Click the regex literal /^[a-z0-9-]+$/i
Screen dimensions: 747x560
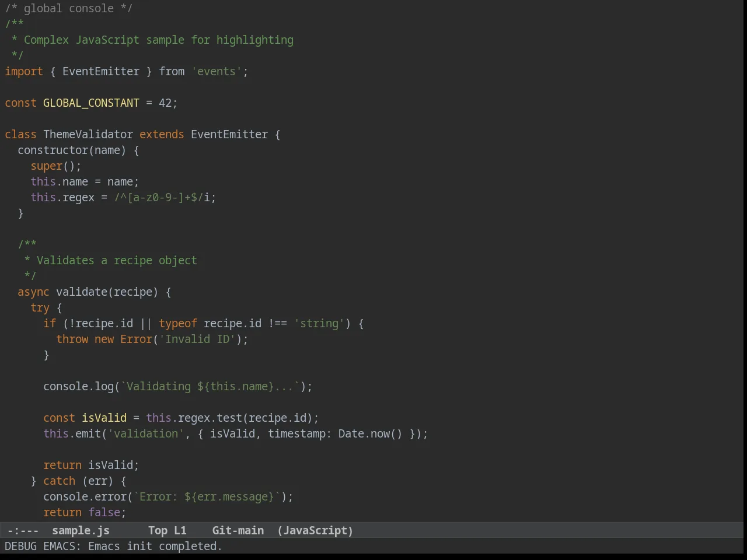point(162,197)
